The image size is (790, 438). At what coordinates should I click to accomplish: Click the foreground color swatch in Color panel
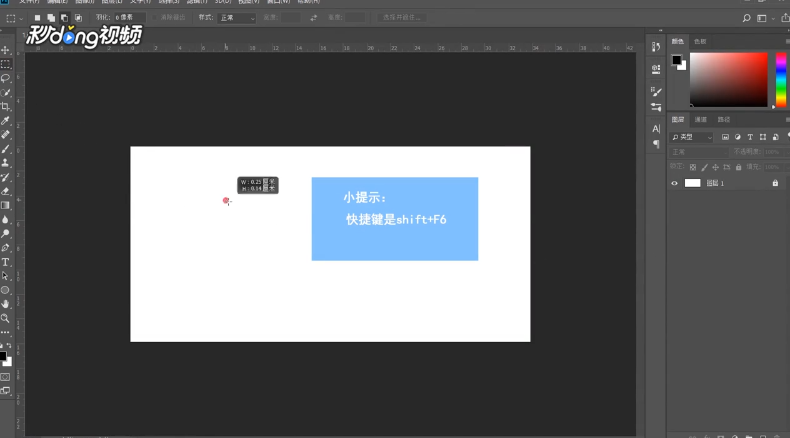677,60
